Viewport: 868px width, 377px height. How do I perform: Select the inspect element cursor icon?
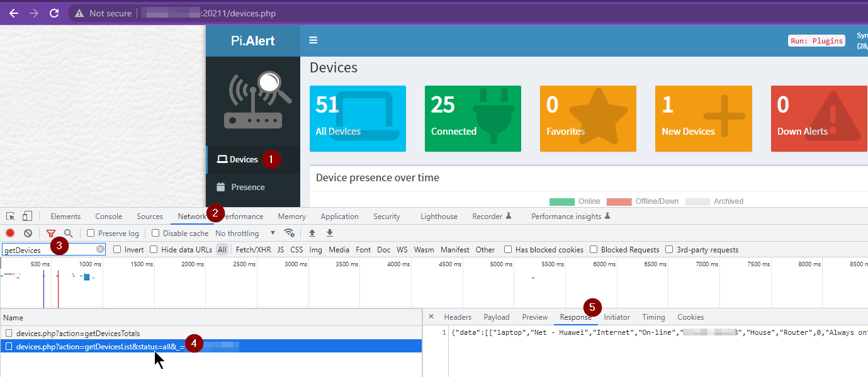click(10, 216)
